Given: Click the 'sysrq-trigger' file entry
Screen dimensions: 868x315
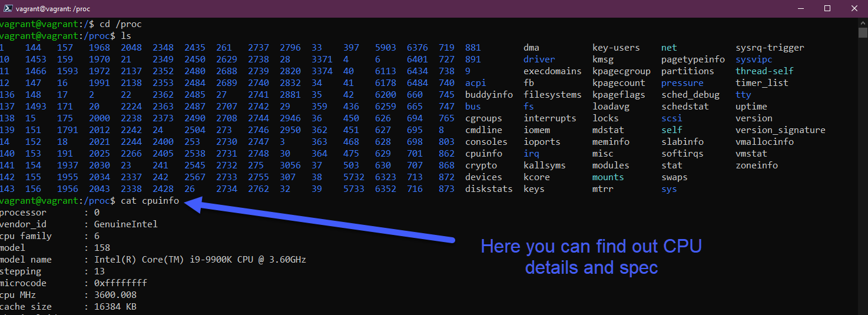Looking at the screenshot, I should [x=769, y=48].
